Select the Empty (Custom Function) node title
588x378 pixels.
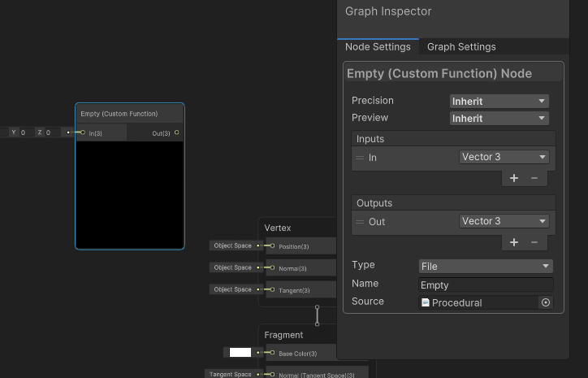coord(119,114)
